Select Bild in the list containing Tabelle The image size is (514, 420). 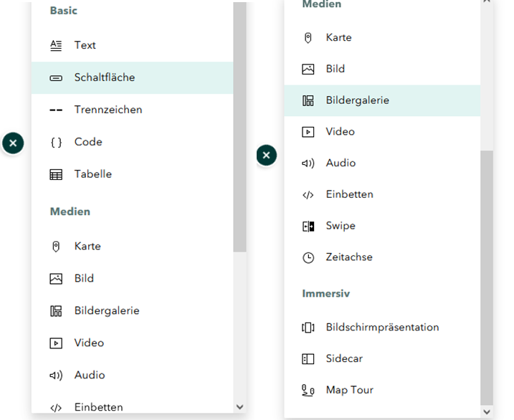[84, 278]
